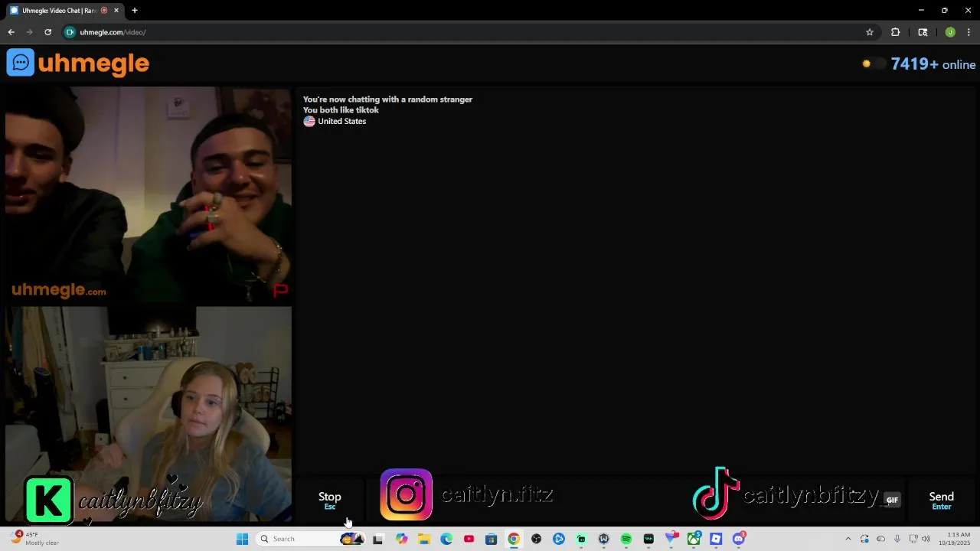Stop the current chat with Stop button
Image resolution: width=980 pixels, height=551 pixels.
(x=330, y=500)
